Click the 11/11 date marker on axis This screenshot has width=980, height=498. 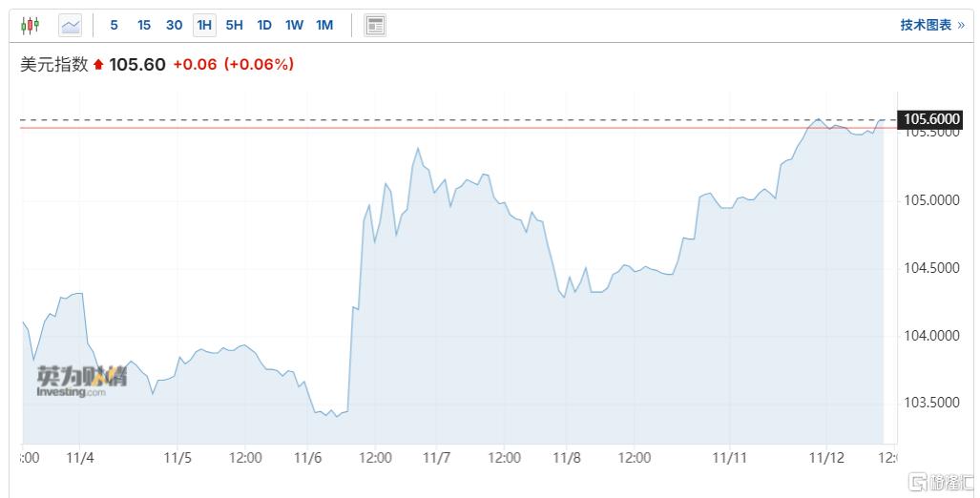coord(729,458)
